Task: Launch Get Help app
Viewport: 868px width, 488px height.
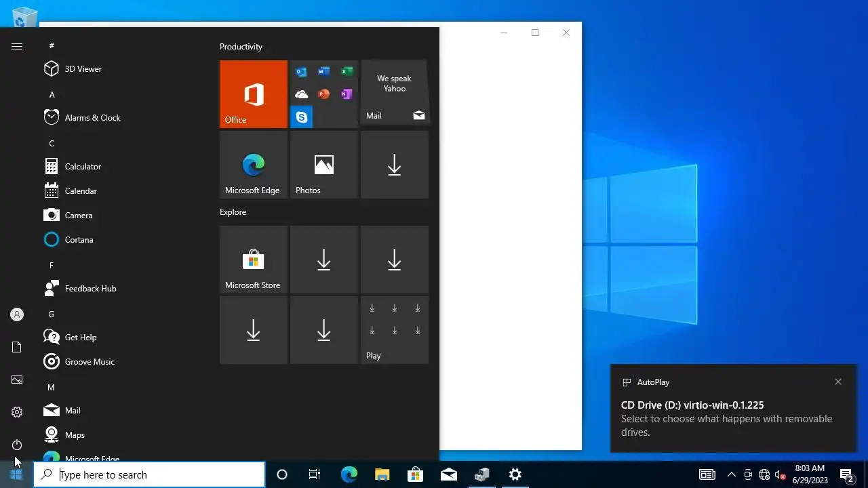Action: 126,338
